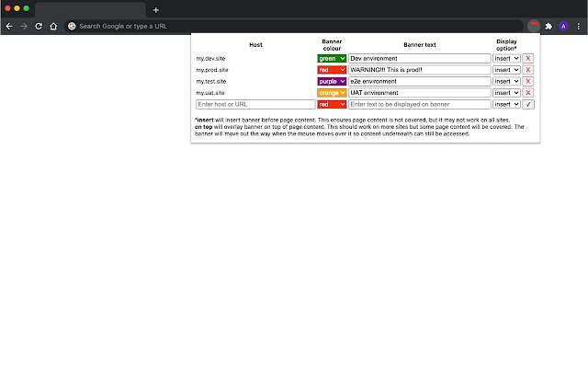588x368 pixels.
Task: Open display option dropdown for my.uat.site
Action: tap(506, 93)
